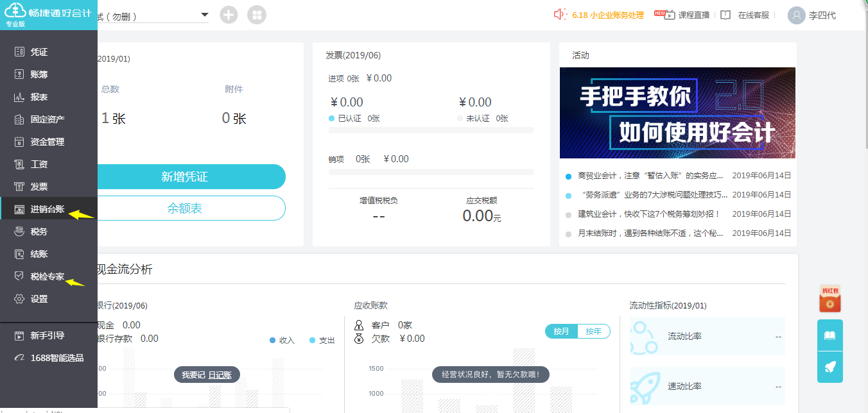Screen dimensions: 868x413
Task: Click the rocket icon on right edge
Action: [x=830, y=367]
